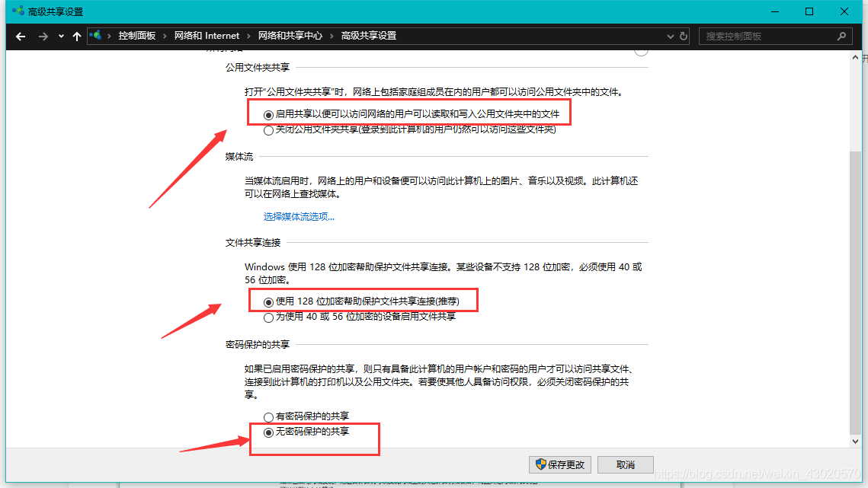Open address bar history dropdown
The image size is (868, 488).
(x=671, y=36)
